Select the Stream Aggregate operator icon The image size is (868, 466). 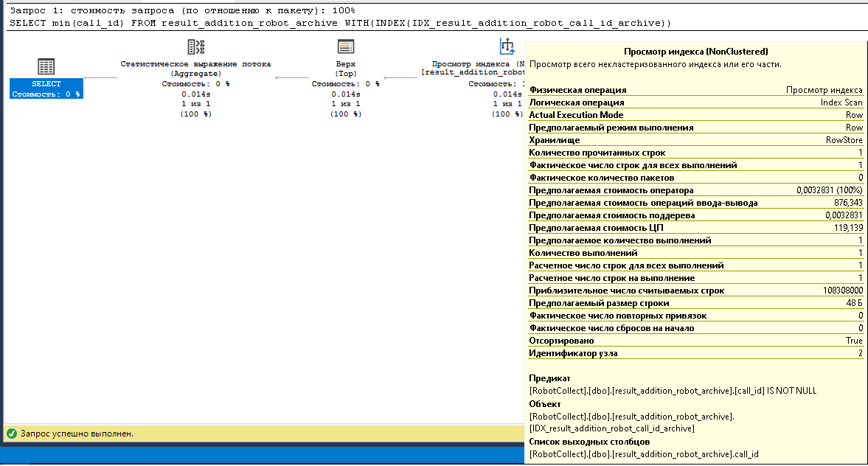click(x=195, y=47)
